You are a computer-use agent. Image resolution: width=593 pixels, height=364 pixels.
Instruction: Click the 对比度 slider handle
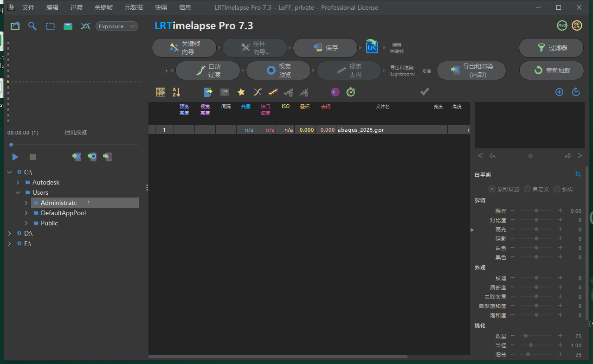pyautogui.click(x=536, y=220)
